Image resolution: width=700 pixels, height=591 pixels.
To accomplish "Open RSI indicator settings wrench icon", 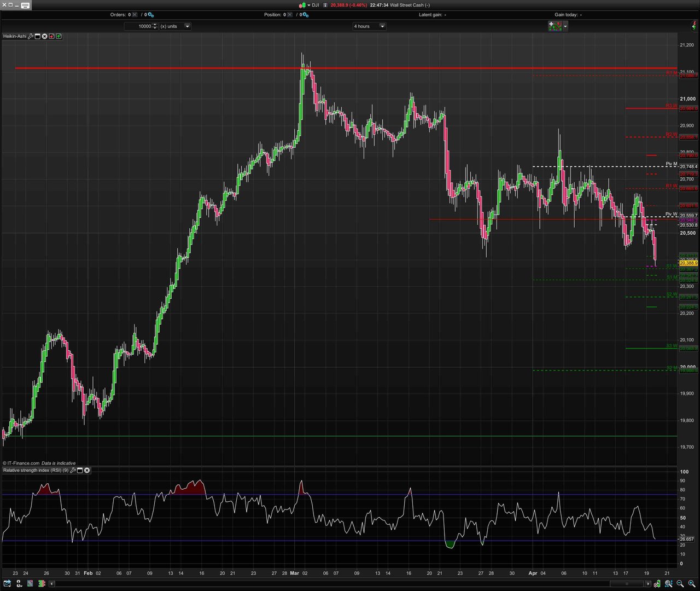I will click(73, 470).
